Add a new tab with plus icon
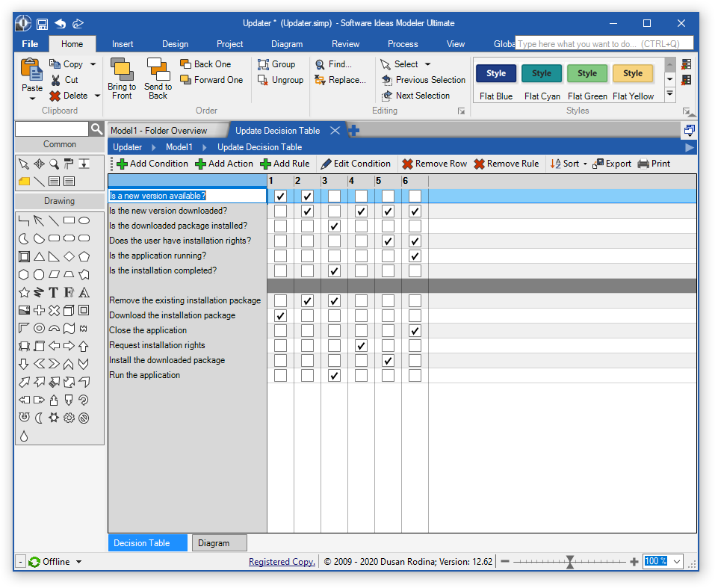 point(354,131)
